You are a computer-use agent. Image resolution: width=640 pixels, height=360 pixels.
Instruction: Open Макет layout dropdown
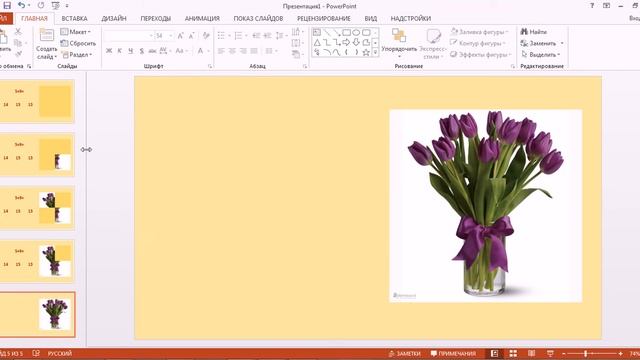coord(76,32)
